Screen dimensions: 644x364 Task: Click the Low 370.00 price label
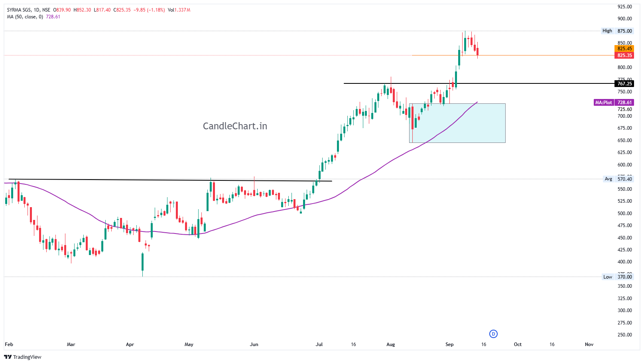pyautogui.click(x=617, y=277)
